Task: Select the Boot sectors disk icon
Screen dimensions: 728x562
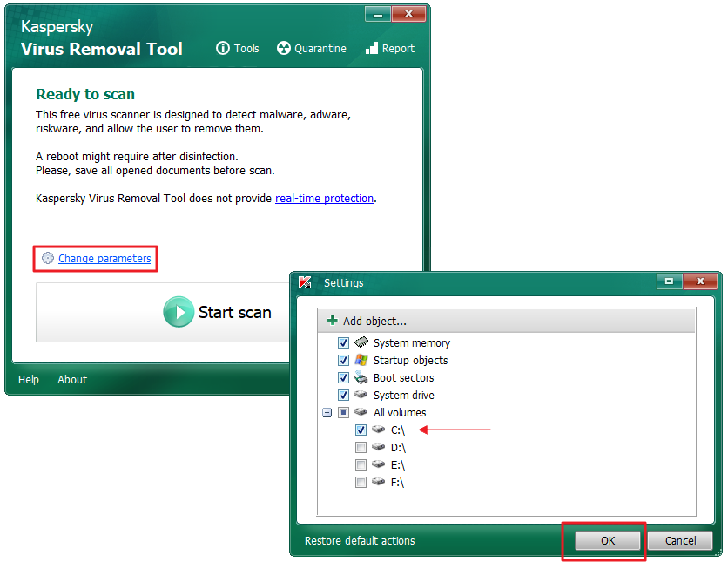Action: [361, 377]
